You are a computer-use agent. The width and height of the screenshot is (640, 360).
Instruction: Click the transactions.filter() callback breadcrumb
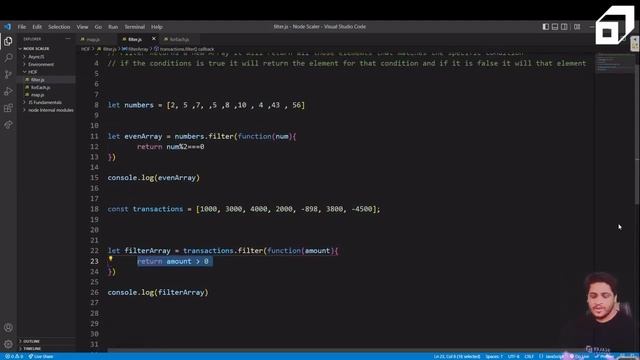pyautogui.click(x=184, y=49)
